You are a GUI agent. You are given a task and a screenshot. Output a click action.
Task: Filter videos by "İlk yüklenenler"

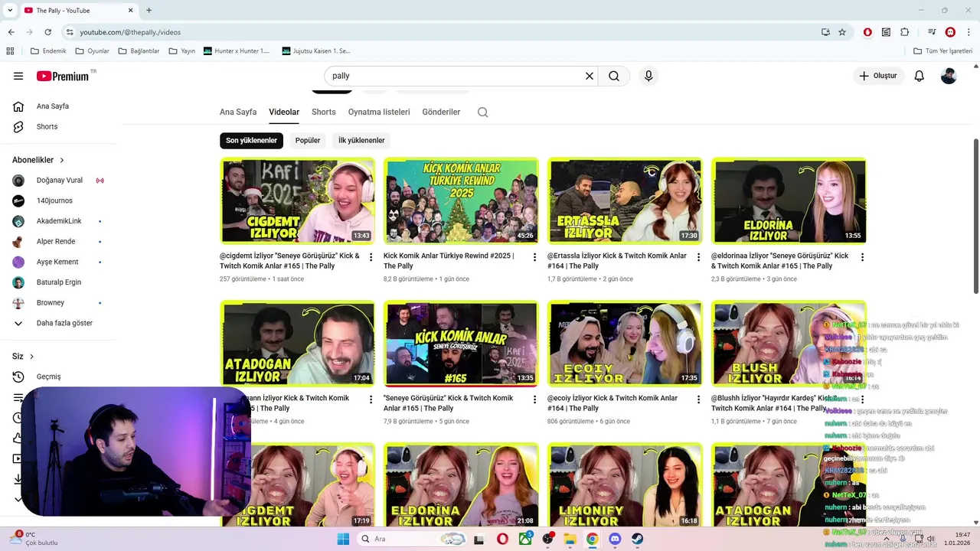(361, 141)
